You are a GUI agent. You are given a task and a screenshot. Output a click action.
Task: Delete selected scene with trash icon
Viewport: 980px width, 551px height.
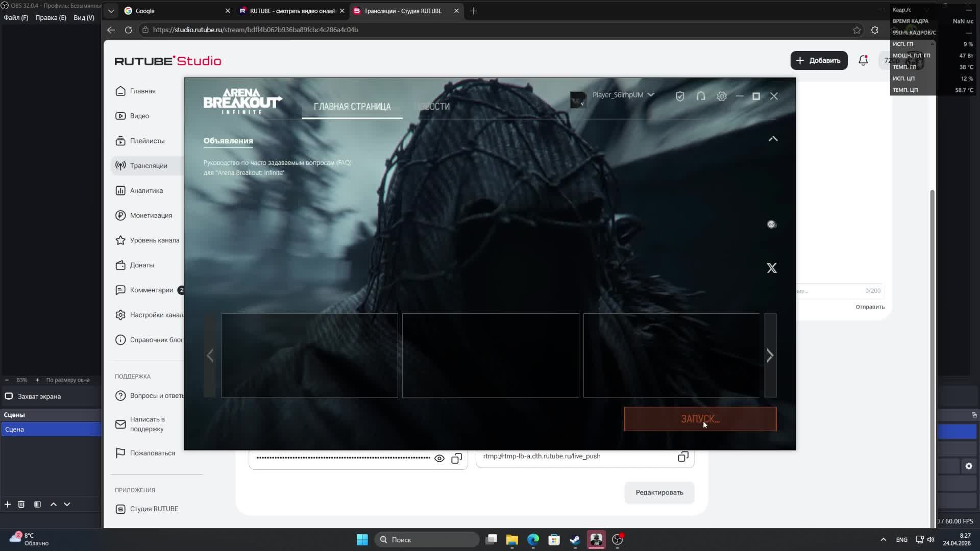click(x=21, y=504)
